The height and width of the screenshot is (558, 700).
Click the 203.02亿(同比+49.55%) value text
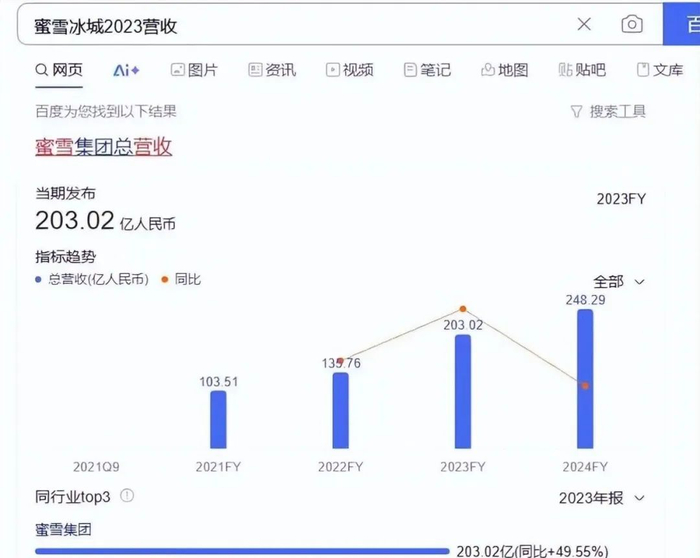click(x=532, y=551)
